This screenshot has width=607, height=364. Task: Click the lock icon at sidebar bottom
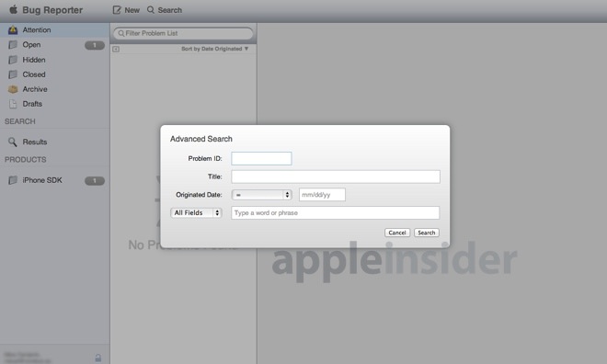point(98,358)
